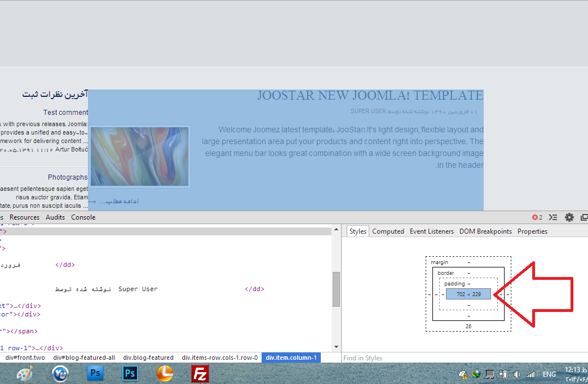Open the Test comment link
The image size is (588, 384).
[x=65, y=113]
